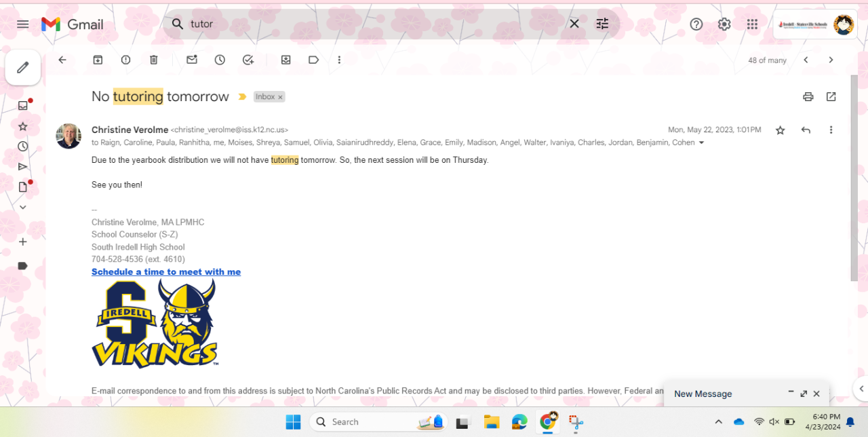The image size is (868, 437).
Task: Open the Gmail main menu hamburger
Action: pos(22,24)
